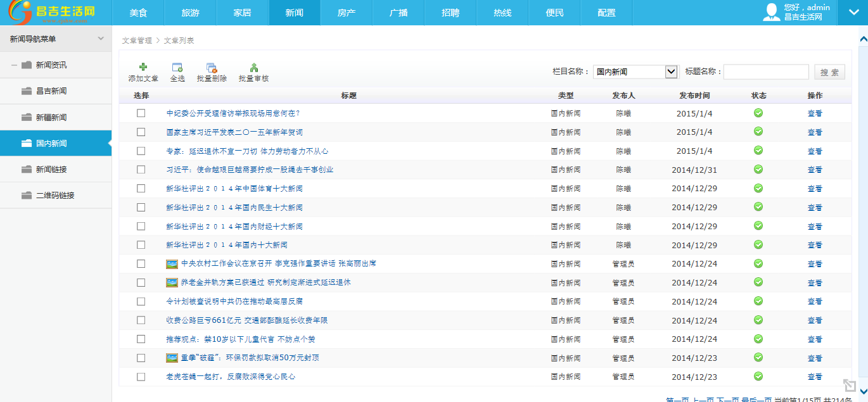Image resolution: width=868 pixels, height=402 pixels.
Task: Open the 栏目名称 column dropdown
Action: tap(671, 72)
